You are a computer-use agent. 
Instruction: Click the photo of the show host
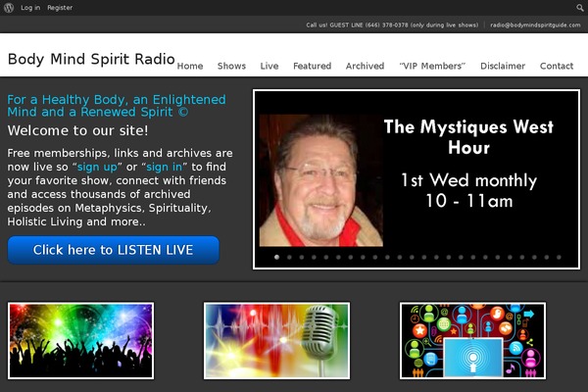pos(321,180)
